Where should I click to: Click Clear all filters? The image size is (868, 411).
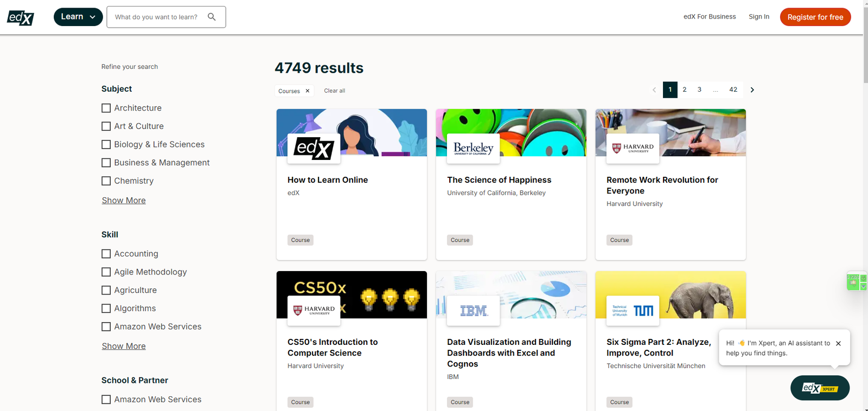pyautogui.click(x=335, y=91)
